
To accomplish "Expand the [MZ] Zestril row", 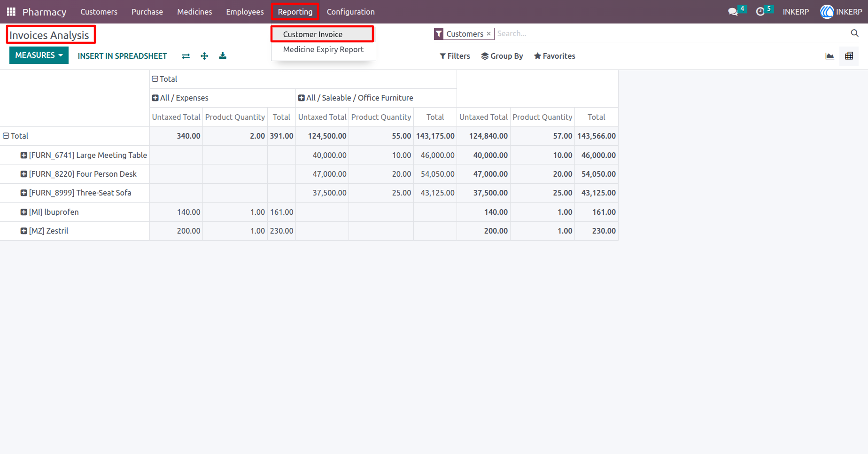I will [44, 231].
